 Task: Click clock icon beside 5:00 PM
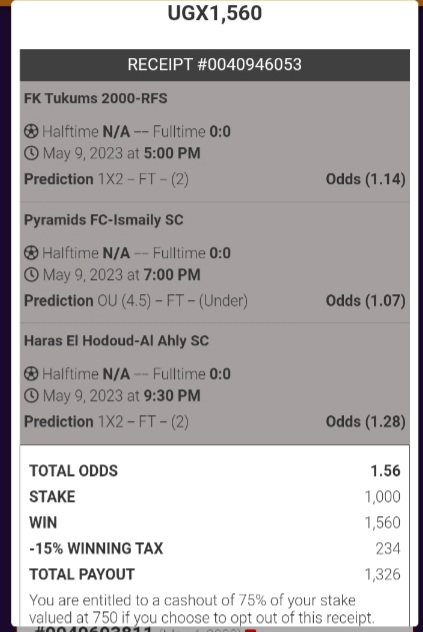tap(31, 153)
